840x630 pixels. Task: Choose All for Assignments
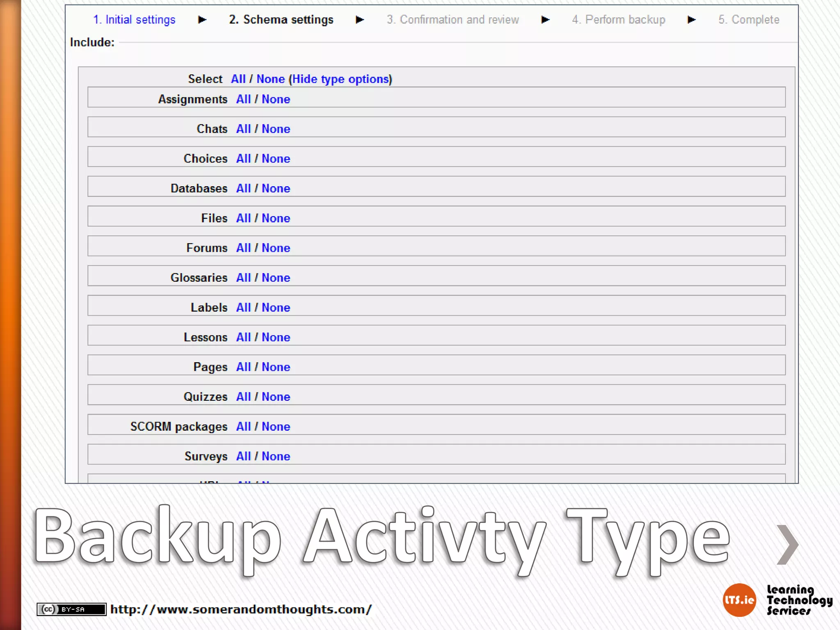(x=243, y=99)
